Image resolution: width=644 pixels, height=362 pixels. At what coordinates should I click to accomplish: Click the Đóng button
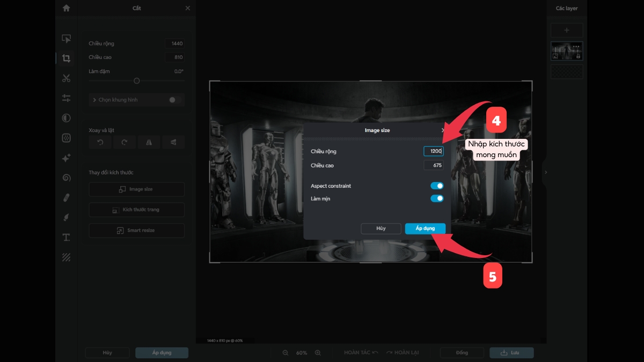pyautogui.click(x=462, y=353)
